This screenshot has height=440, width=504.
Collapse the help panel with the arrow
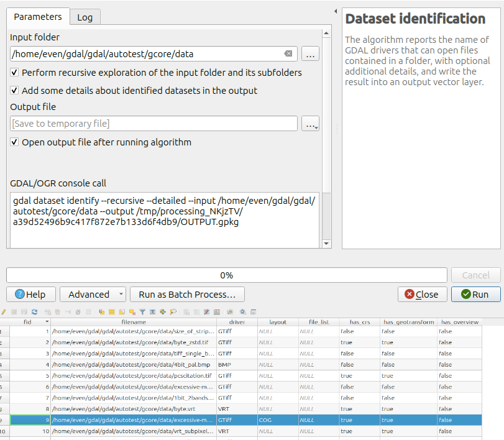click(336, 11)
